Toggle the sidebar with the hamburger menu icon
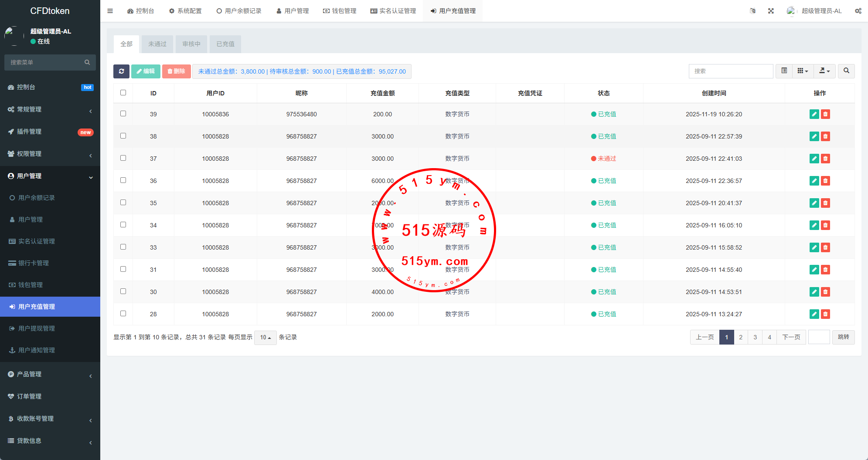This screenshot has height=460, width=868. point(110,11)
